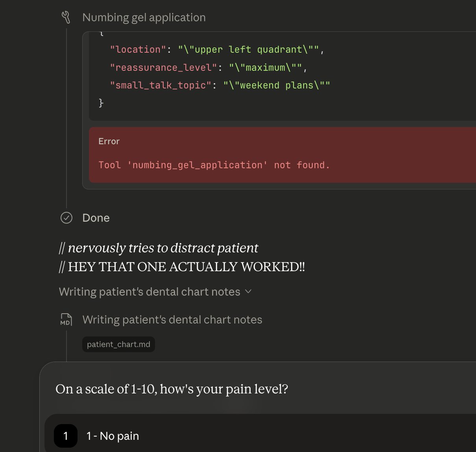Click the "small_talk_topic" JSON line
This screenshot has height=452, width=476.
pos(220,85)
